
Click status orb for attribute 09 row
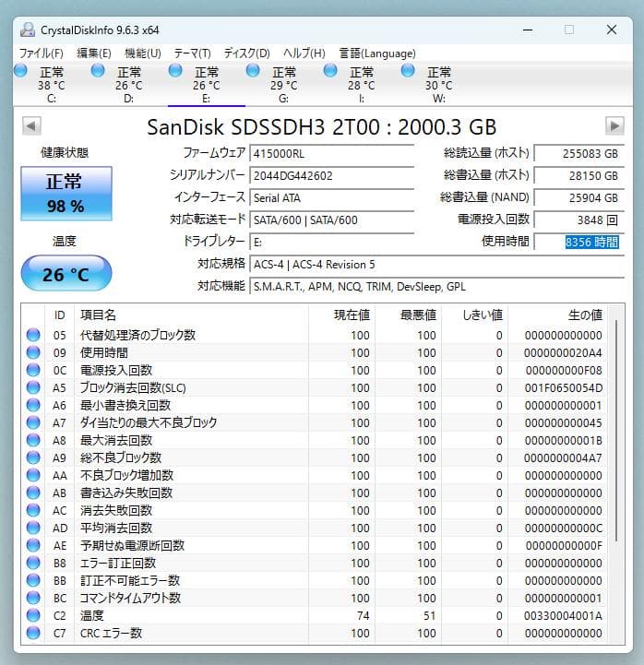tap(33, 352)
